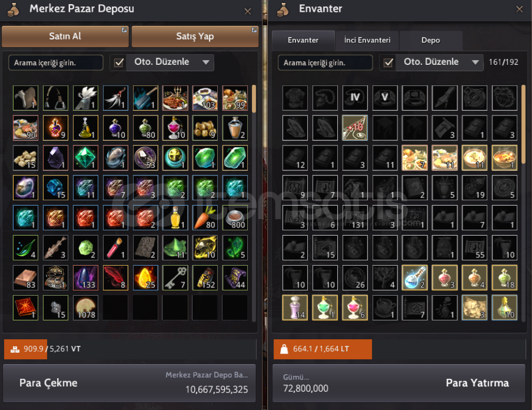This screenshot has width=532, height=410.
Task: Select the blue potion flask with 2 count
Action: click(415, 278)
